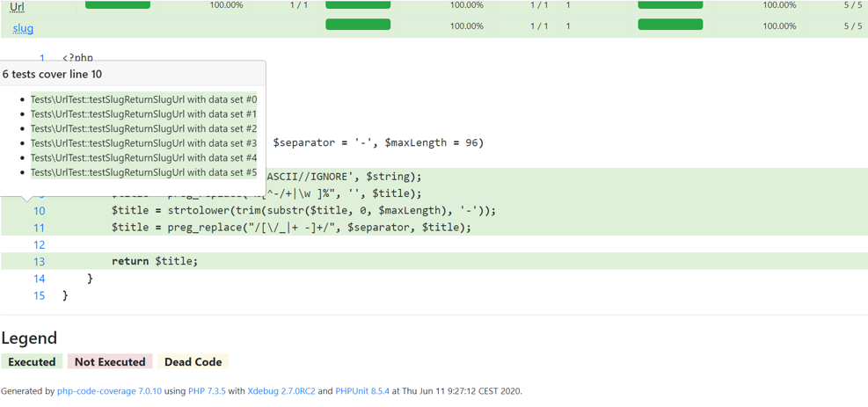Jump to line 13 number

point(40,262)
